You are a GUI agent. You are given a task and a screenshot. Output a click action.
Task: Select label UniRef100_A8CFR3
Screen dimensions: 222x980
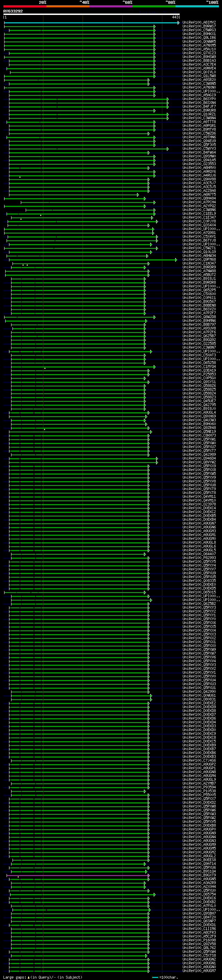coord(199,932)
